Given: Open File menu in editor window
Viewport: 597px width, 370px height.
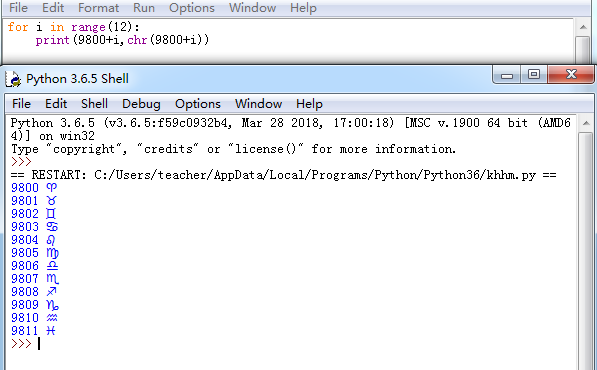Looking at the screenshot, I should [18, 8].
